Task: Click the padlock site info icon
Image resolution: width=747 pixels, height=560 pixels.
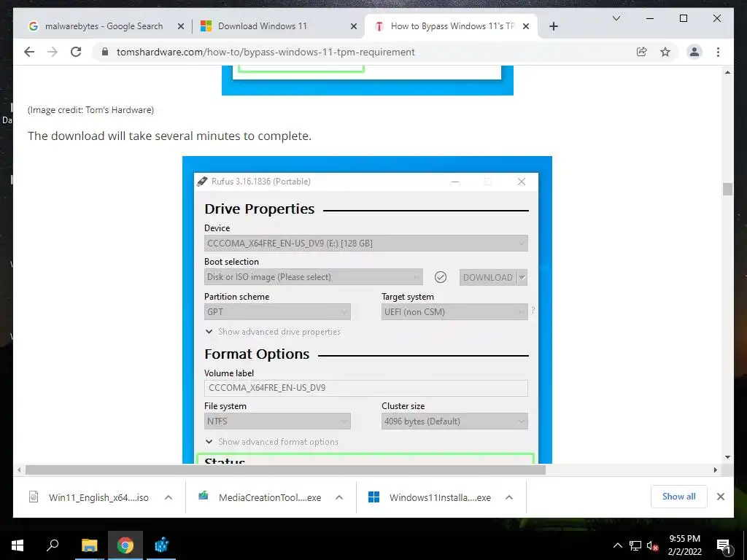Action: (105, 52)
